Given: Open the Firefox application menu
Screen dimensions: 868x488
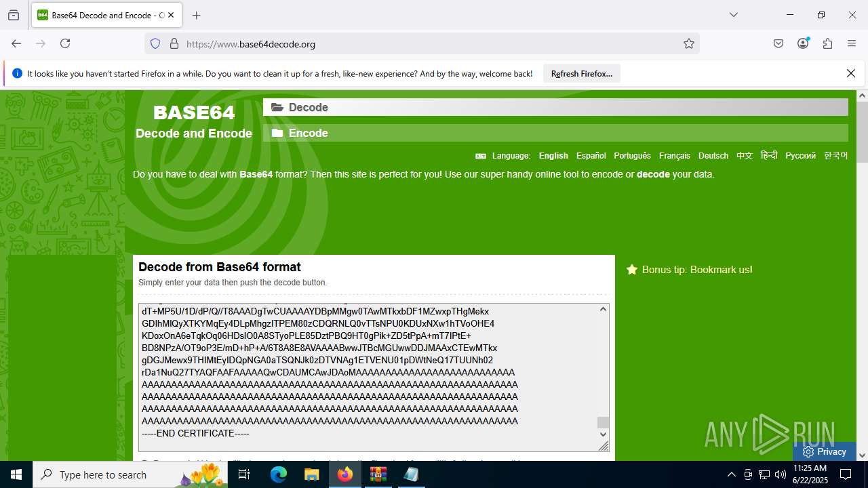Looking at the screenshot, I should point(852,43).
